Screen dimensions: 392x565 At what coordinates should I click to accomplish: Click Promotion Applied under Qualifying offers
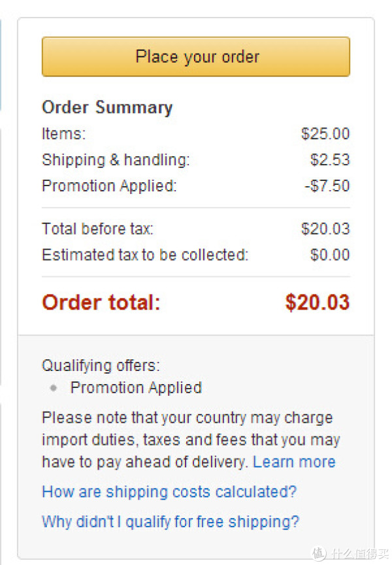136,388
